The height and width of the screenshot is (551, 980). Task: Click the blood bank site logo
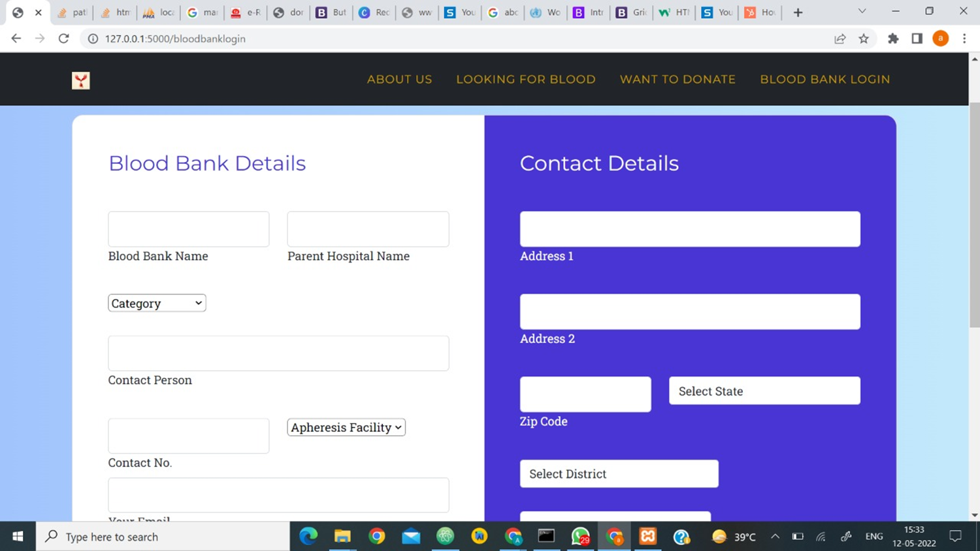[x=80, y=80]
